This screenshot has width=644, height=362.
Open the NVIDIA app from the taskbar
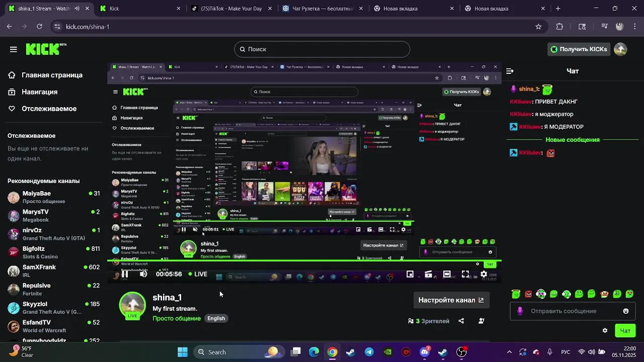387,352
